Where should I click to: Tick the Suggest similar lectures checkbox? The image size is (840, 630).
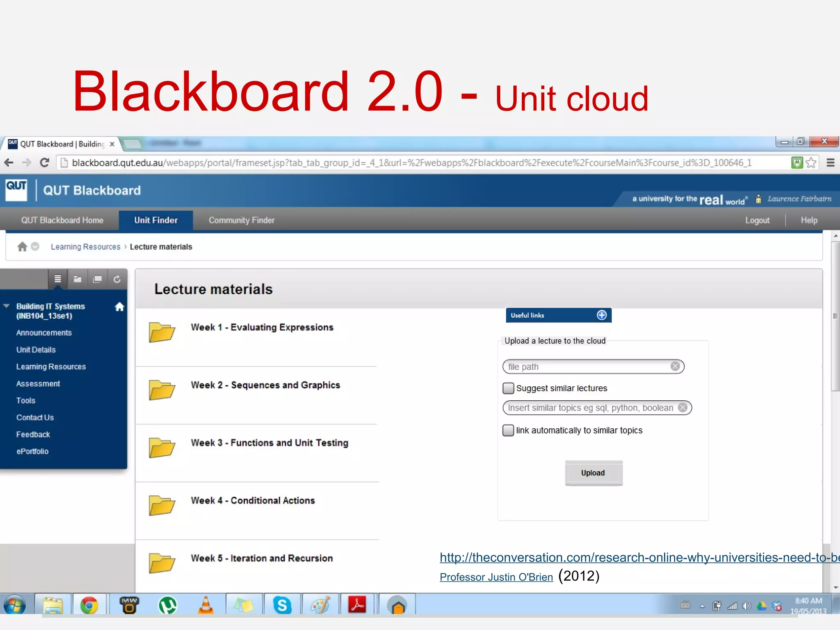click(x=508, y=388)
